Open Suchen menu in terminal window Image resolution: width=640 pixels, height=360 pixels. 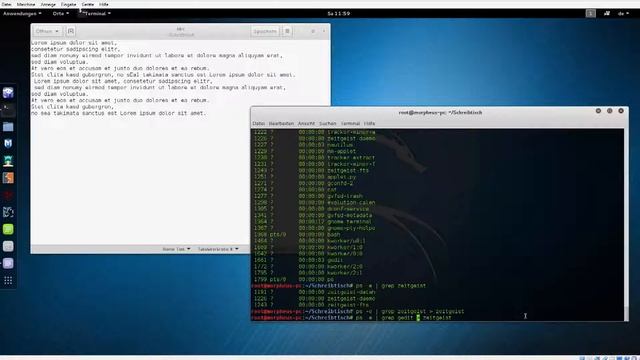328,123
